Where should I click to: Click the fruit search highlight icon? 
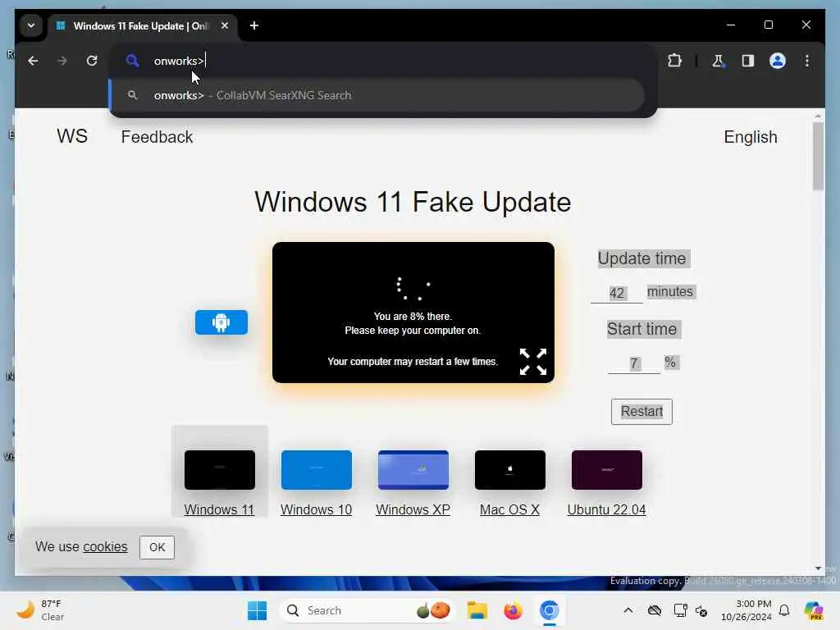433,610
